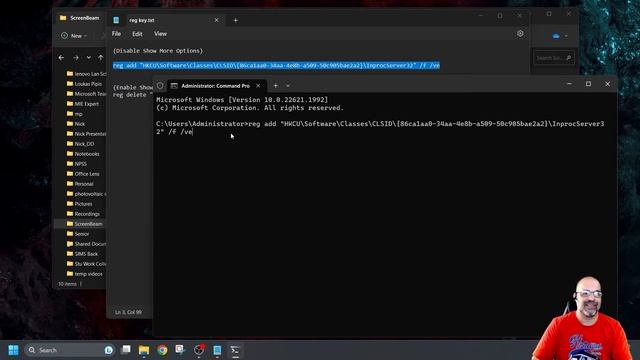Open the MIE Expert folder
This screenshot has width=640, height=360.
click(x=83, y=104)
